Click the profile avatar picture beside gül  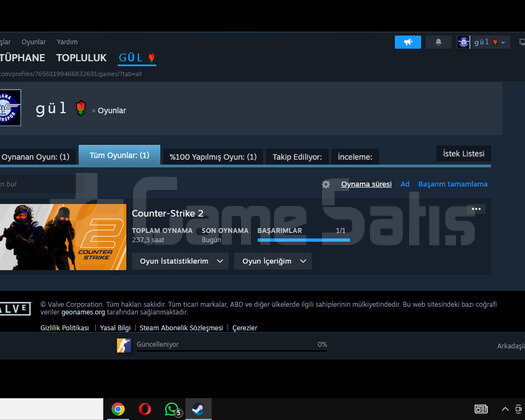(10, 108)
